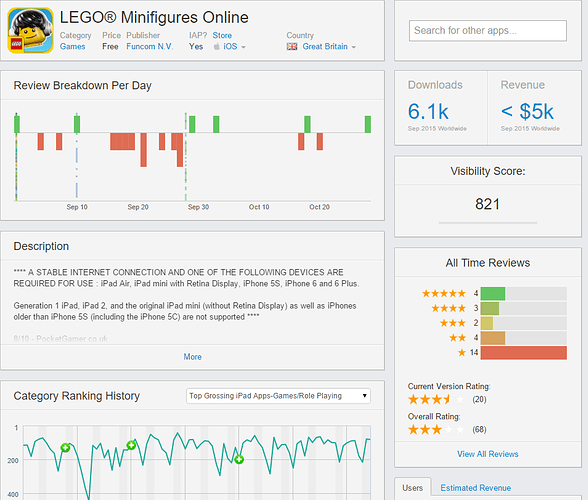Click the five-star rating icons row
Viewport: 588px width, 500px height.
(x=444, y=293)
